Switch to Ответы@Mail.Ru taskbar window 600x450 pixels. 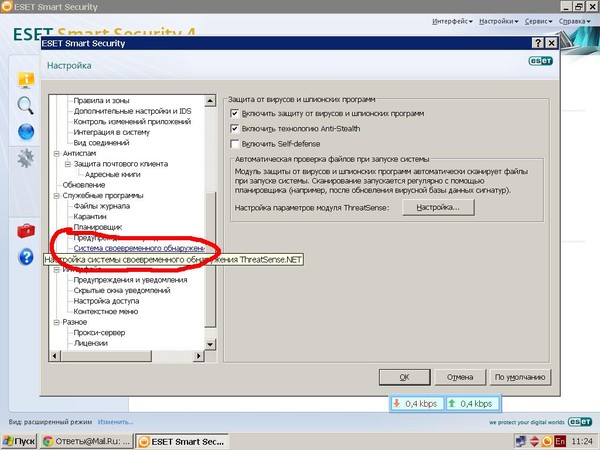pyautogui.click(x=86, y=441)
